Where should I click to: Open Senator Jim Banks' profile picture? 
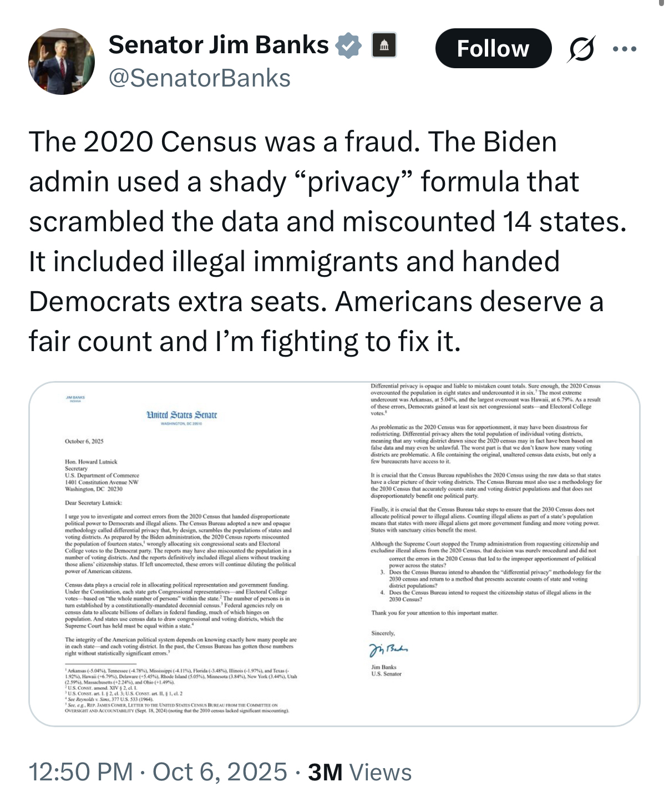(62, 62)
